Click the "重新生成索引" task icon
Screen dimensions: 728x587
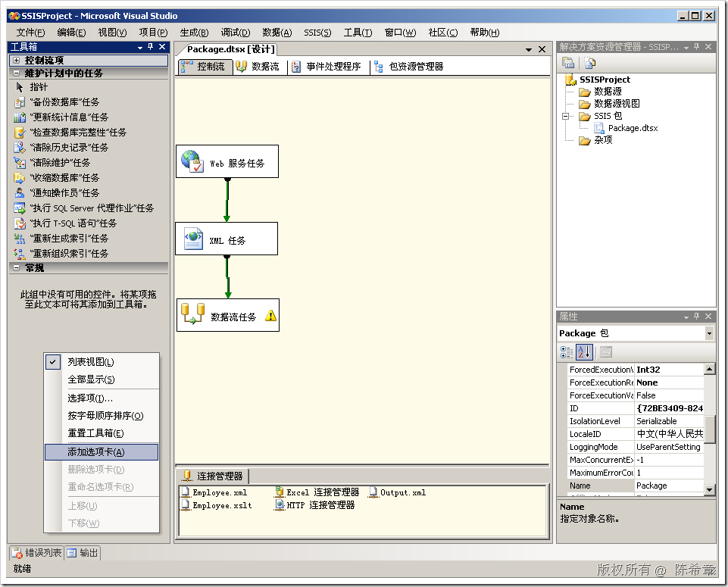pyautogui.click(x=20, y=239)
